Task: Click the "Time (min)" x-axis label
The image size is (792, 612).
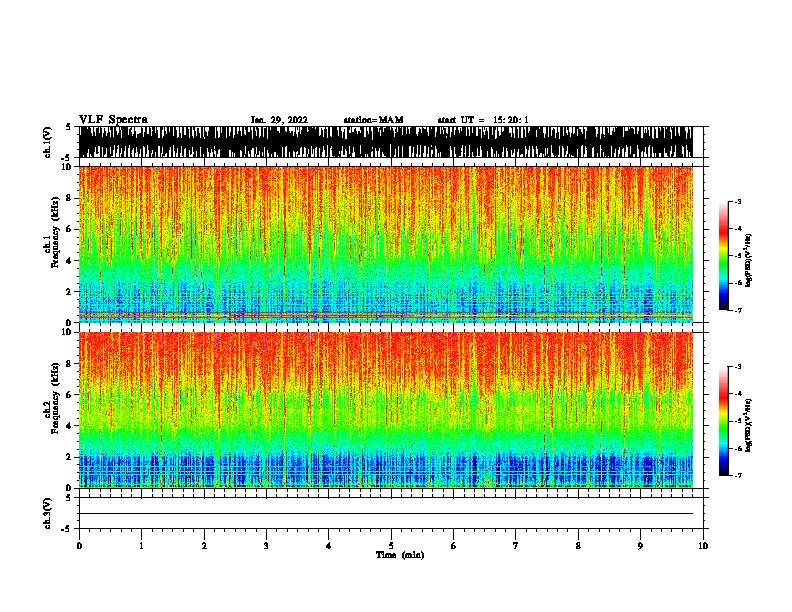Action: point(400,555)
